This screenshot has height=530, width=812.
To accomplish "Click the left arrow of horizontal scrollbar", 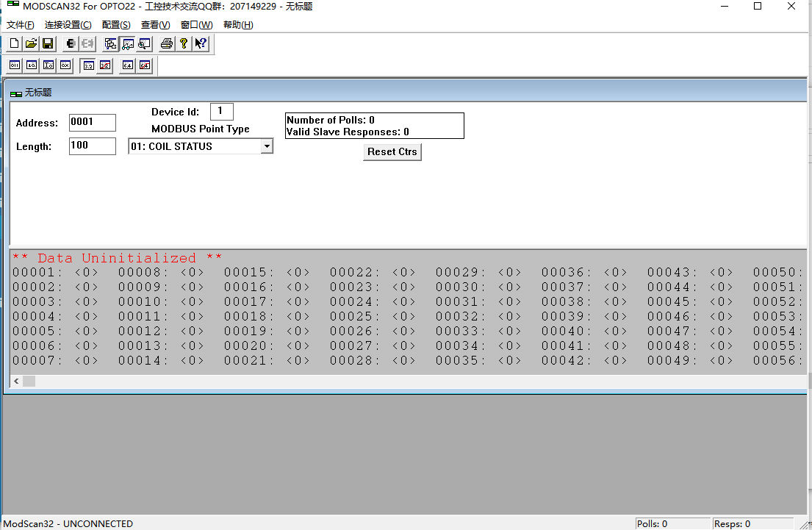I will click(x=16, y=381).
